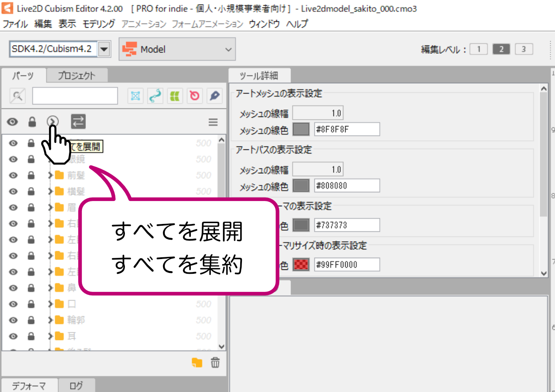Open the SDK4.2/Cubism4.2 version dropdown
Viewport: 555px width, 392px height.
pyautogui.click(x=104, y=49)
